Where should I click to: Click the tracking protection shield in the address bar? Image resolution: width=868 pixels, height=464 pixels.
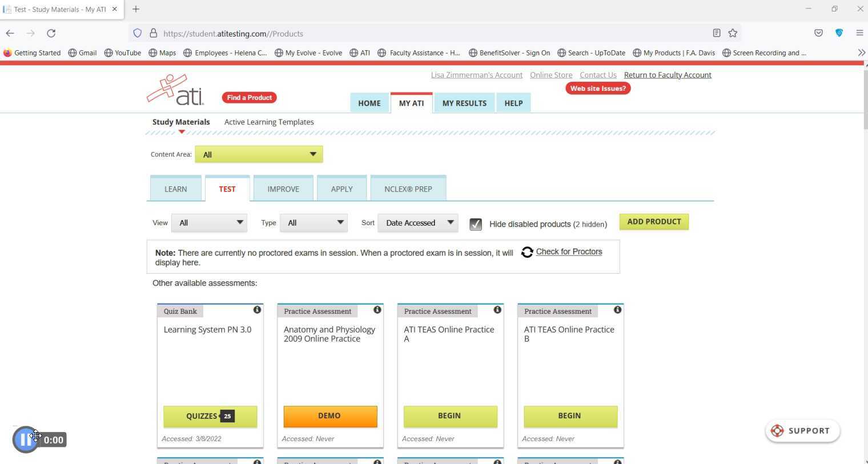click(137, 33)
